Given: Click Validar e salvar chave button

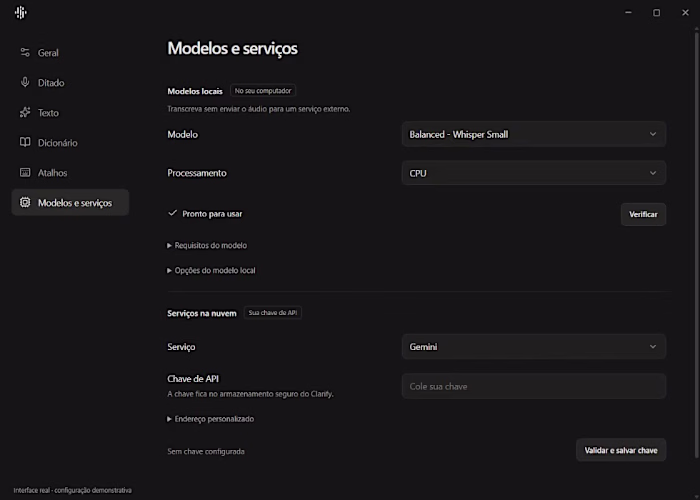Looking at the screenshot, I should (621, 450).
